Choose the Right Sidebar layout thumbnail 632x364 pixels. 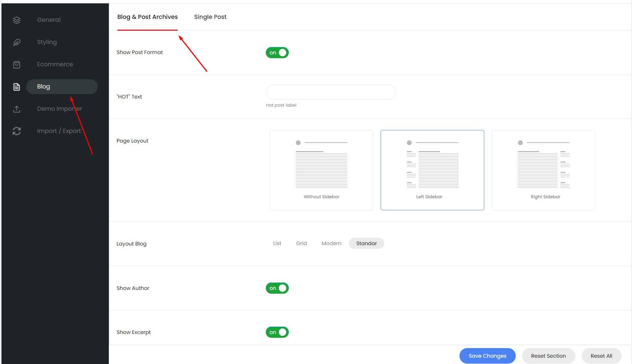tap(543, 170)
